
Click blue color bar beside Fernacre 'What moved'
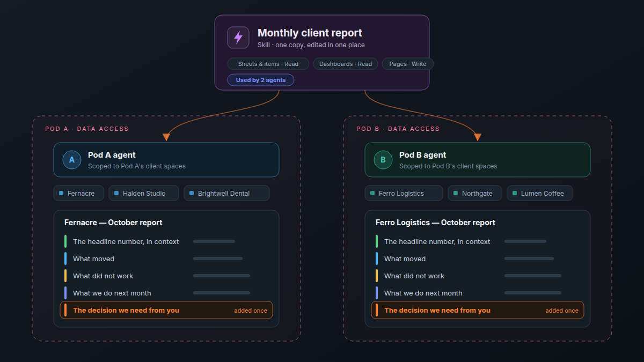(65, 258)
